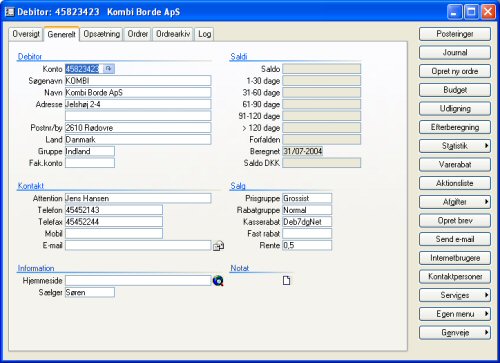
Task: Click the Prisgruppe field showing Grossist
Action: 307,198
